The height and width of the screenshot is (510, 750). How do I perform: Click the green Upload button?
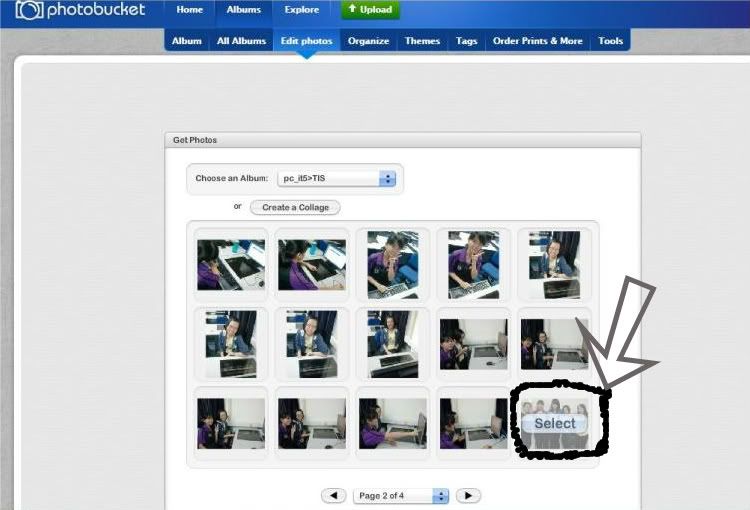(x=370, y=10)
